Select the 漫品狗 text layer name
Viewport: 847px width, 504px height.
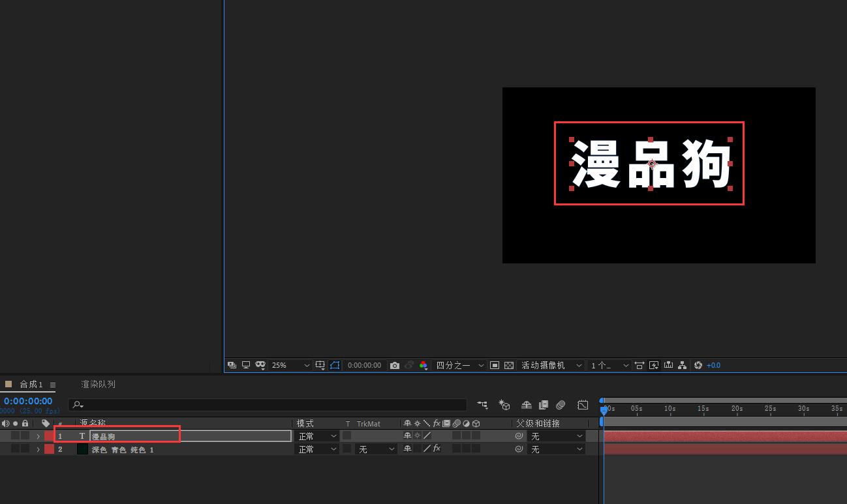pos(103,436)
